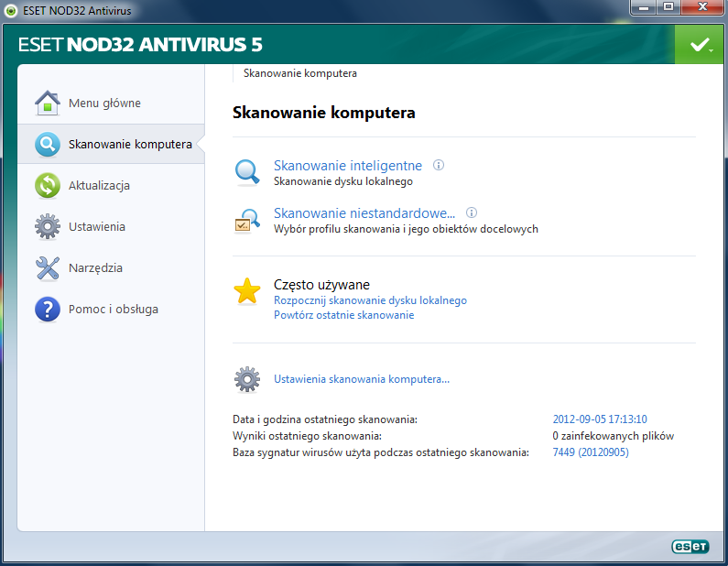The image size is (728, 566).
Task: Click the blue question mark help icon
Action: point(48,310)
